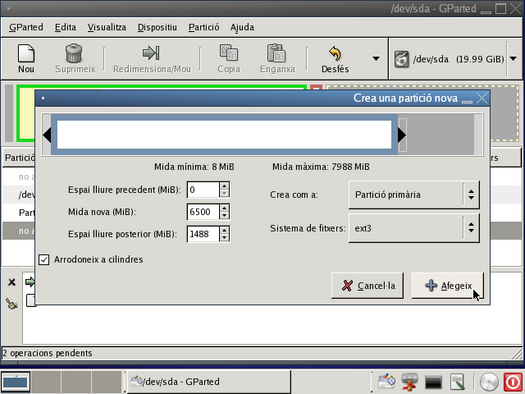The height and width of the screenshot is (394, 525).
Task: Click the Copia toolbar icon
Action: click(x=229, y=53)
